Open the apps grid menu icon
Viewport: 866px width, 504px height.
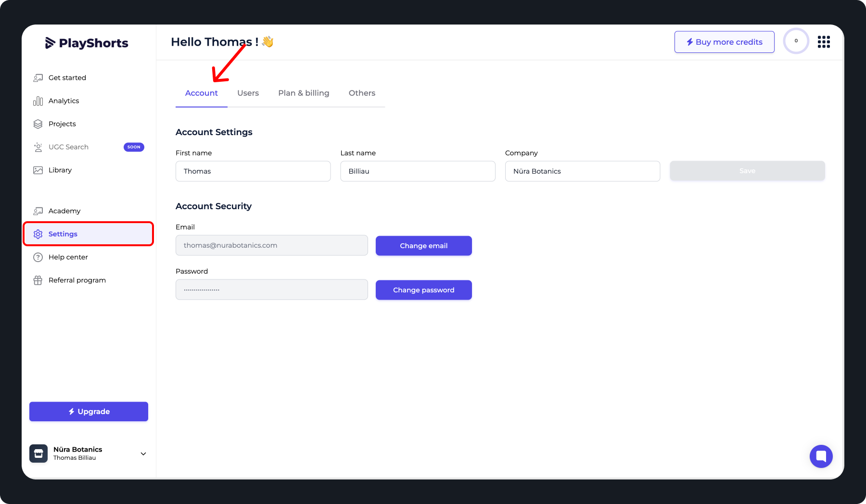pos(824,42)
